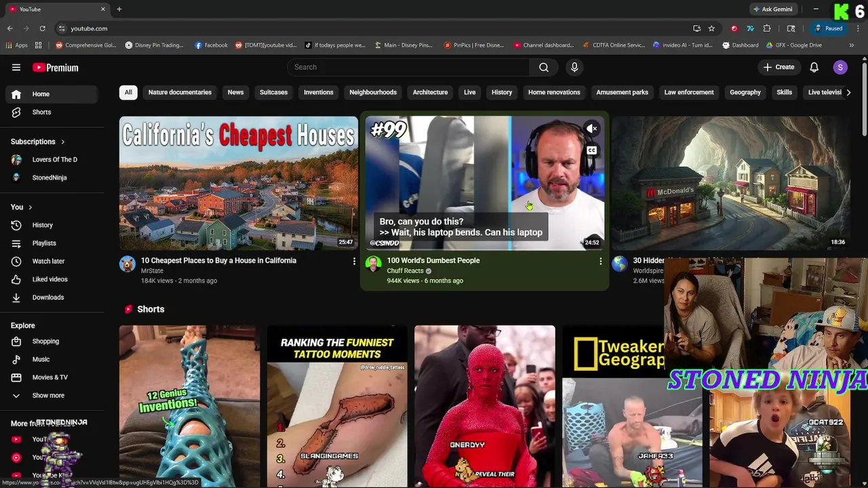
Task: Open Ranking Funniest Tattoo Moments short
Action: 337,406
